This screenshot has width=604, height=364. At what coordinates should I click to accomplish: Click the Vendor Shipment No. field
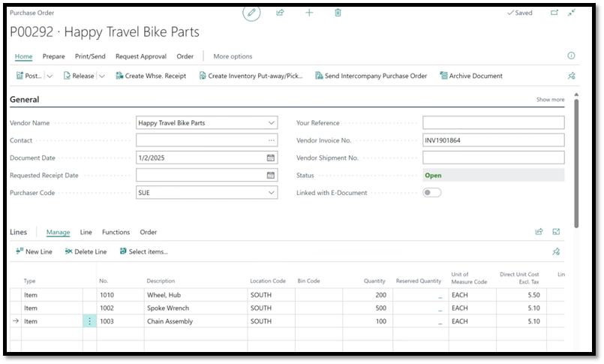[x=494, y=158]
